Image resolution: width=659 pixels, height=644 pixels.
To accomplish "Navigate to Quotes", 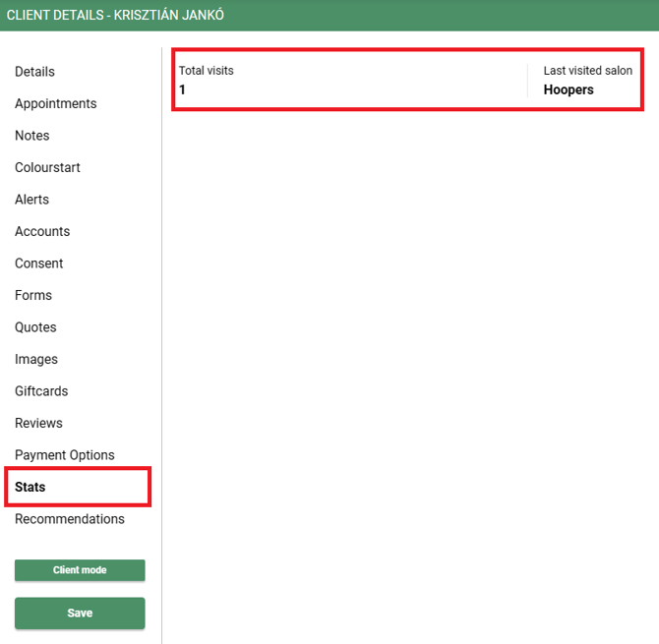I will 35,327.
